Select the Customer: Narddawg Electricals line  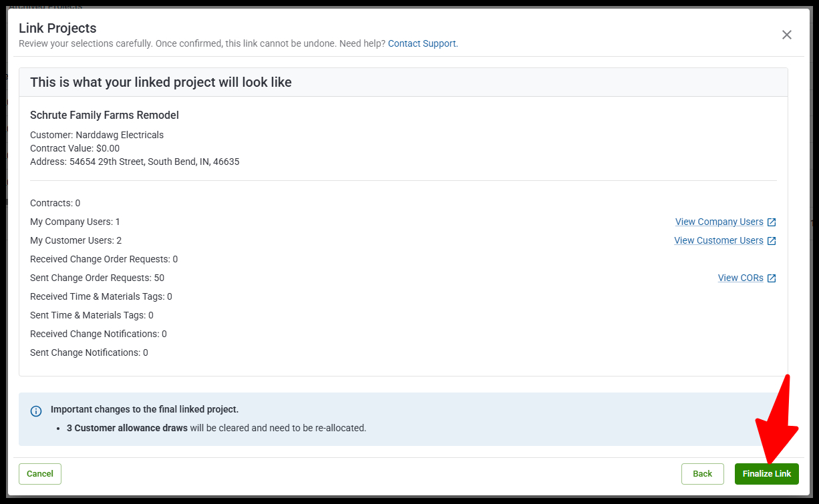click(97, 135)
